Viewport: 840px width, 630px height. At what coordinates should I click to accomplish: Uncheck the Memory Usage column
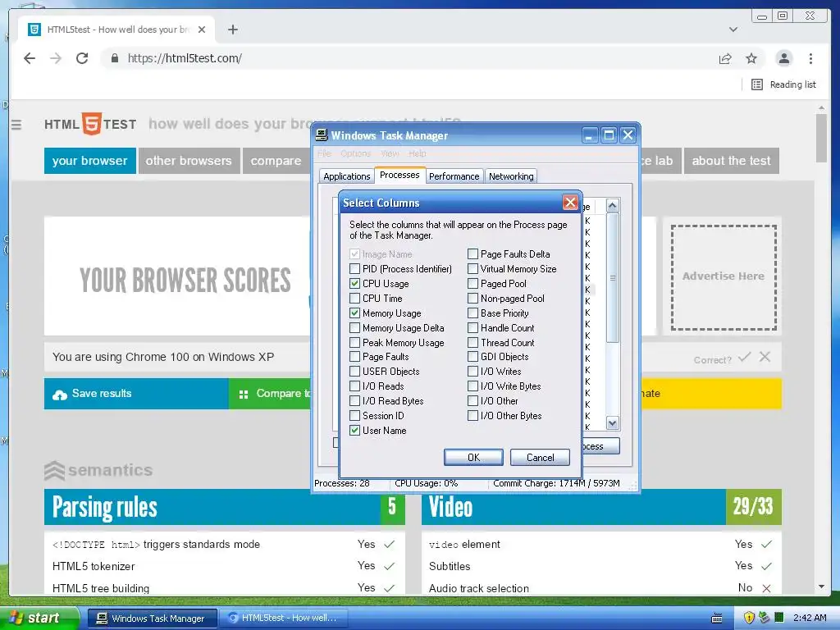[354, 313]
